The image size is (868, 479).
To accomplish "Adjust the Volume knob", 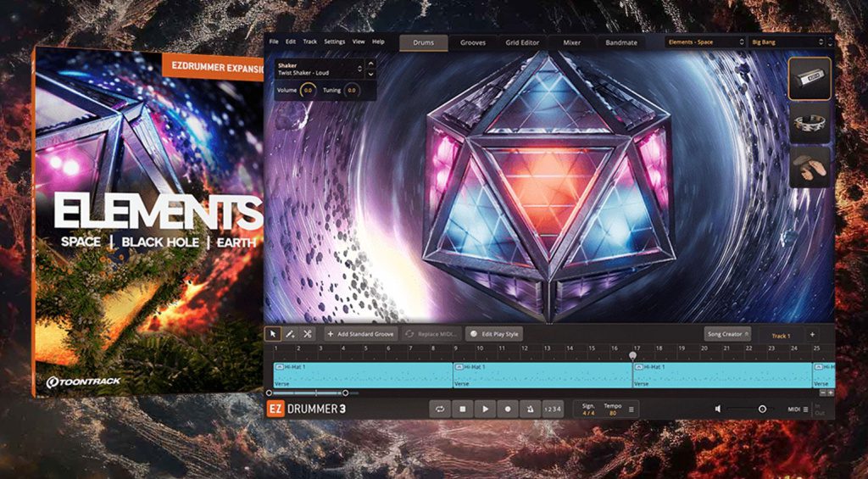I will [308, 90].
